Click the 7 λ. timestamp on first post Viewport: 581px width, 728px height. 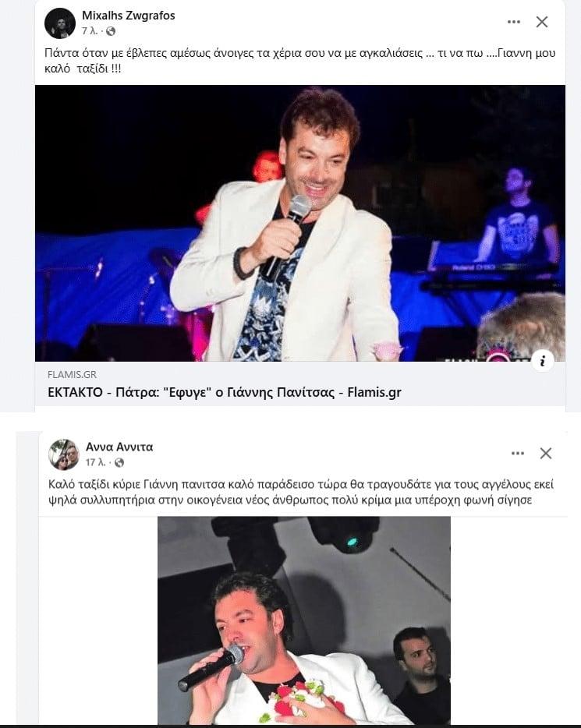point(90,32)
